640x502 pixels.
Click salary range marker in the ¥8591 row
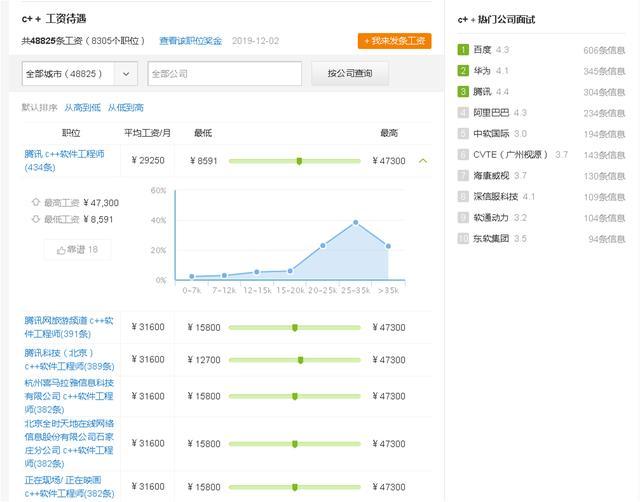pos(299,161)
